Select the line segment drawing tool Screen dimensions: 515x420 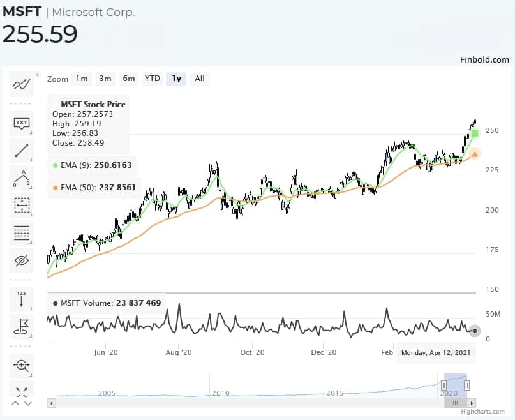[x=21, y=151]
